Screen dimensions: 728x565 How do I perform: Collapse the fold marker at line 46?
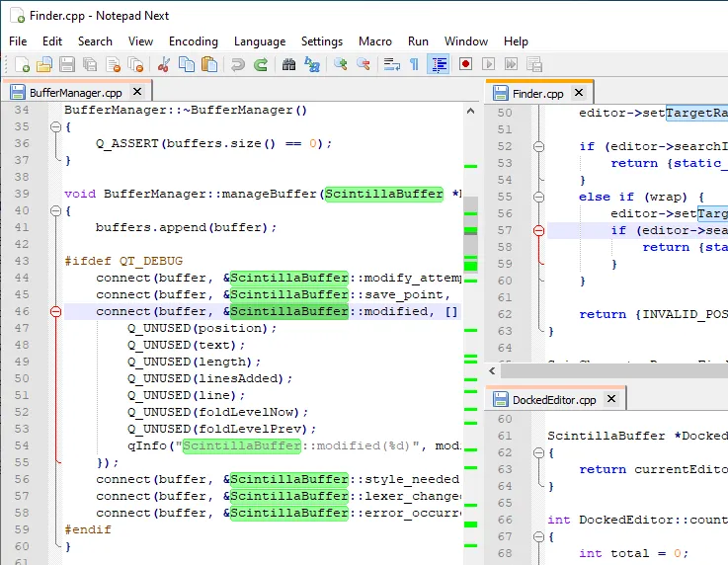(x=54, y=311)
